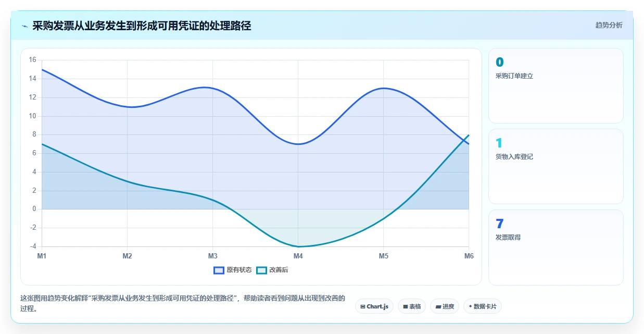Click the 改善后 teal legend swatch

pos(261,270)
